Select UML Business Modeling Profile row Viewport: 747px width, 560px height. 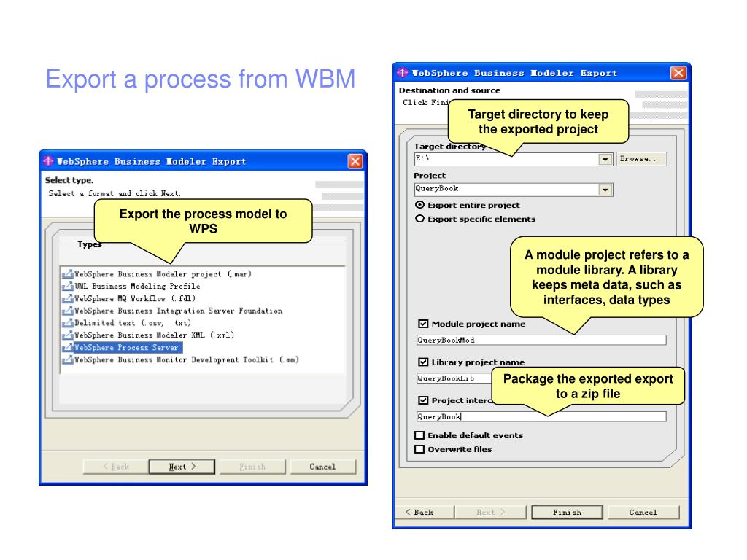tap(131, 286)
